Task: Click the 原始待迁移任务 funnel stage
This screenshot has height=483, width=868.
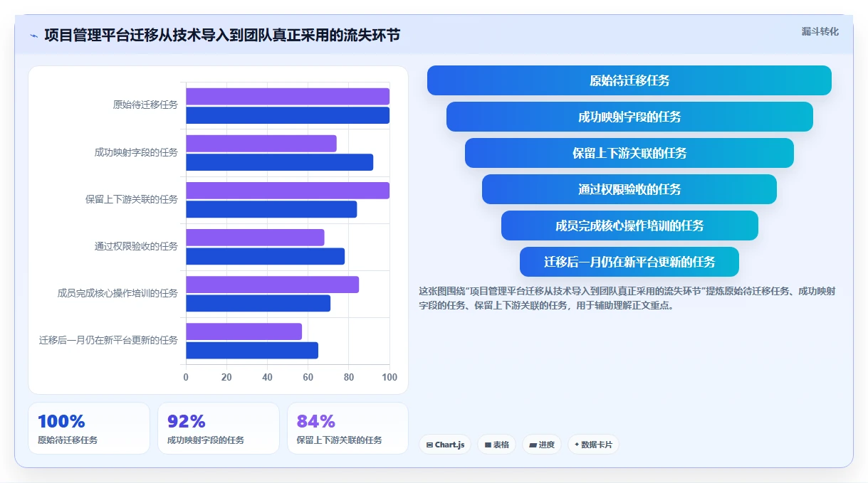Action: [x=629, y=80]
